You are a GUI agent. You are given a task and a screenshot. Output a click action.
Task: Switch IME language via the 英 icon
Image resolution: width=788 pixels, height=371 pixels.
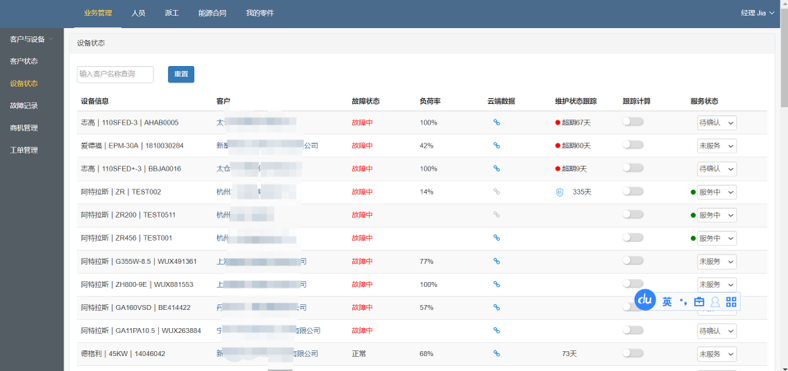(x=667, y=302)
